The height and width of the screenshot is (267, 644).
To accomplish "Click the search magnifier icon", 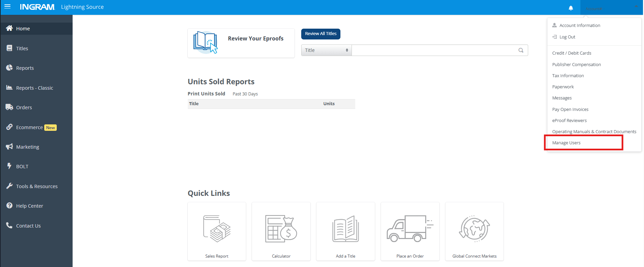I will click(x=521, y=50).
